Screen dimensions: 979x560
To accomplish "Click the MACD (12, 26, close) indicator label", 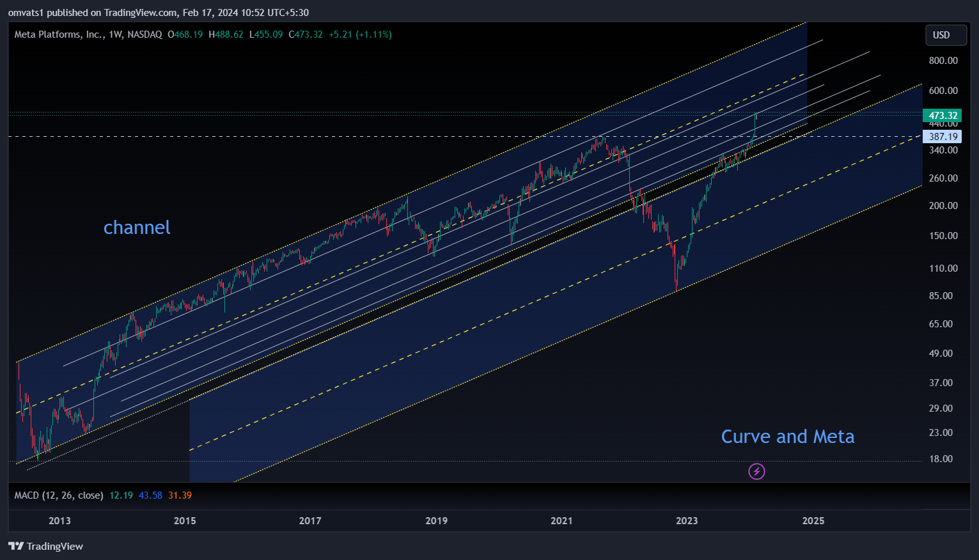I will (x=59, y=495).
